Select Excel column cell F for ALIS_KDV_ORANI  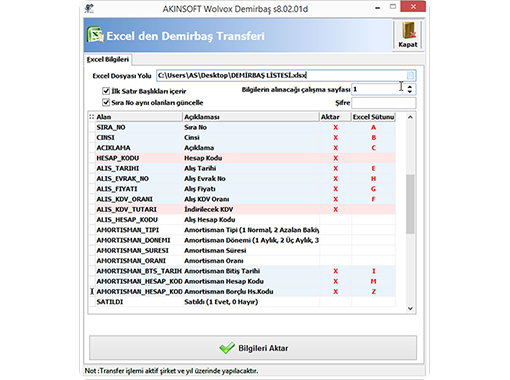(373, 199)
